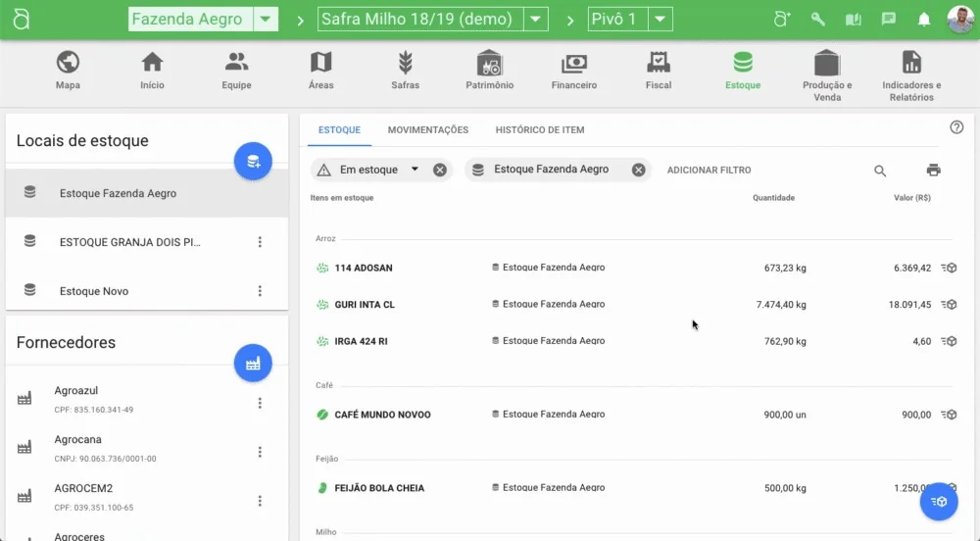Select the 114 ADOSAN stock item
The image size is (980, 541).
pos(364,268)
